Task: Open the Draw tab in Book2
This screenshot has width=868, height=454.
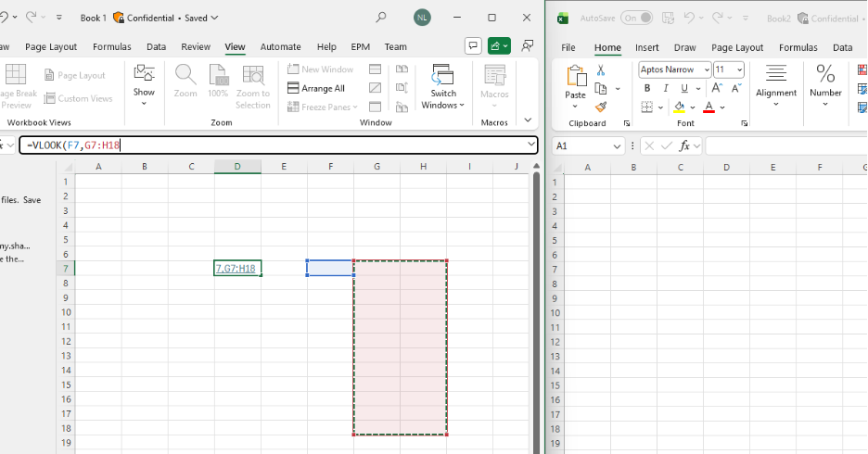Action: [x=684, y=47]
